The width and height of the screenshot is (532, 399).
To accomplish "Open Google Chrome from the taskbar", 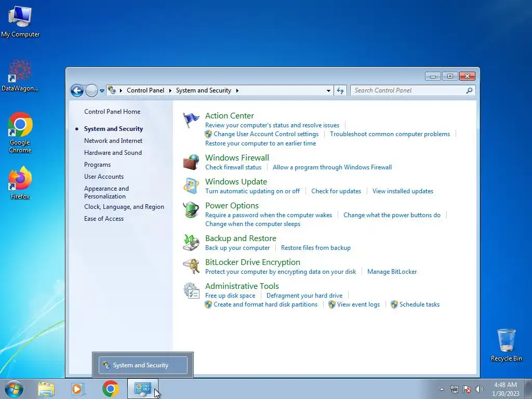I will pyautogui.click(x=111, y=389).
